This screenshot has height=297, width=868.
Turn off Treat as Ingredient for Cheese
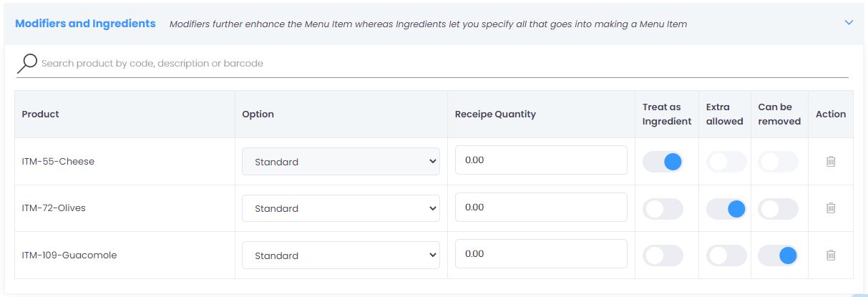[x=663, y=162]
